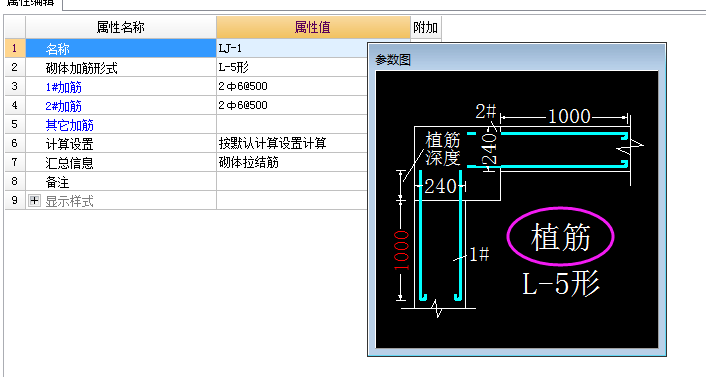Click the 植筋深度 label in diagram
Viewport: 706px width, 377px height.
pos(443,149)
